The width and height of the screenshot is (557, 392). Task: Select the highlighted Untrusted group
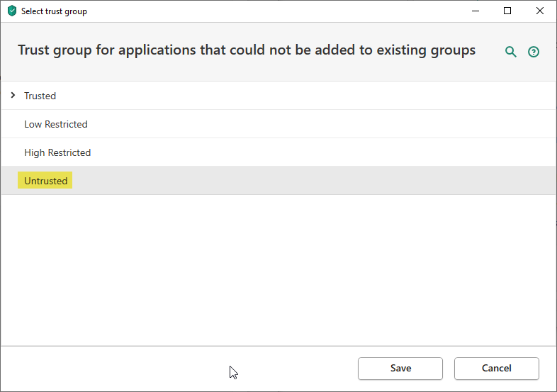pos(46,181)
